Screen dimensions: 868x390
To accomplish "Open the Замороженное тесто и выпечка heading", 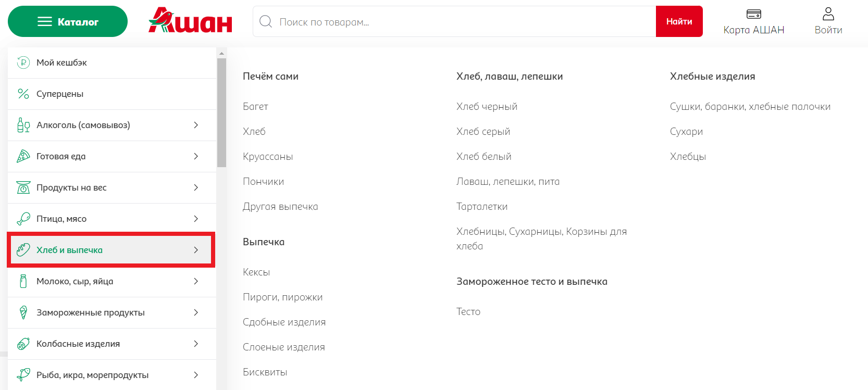I will coord(532,281).
